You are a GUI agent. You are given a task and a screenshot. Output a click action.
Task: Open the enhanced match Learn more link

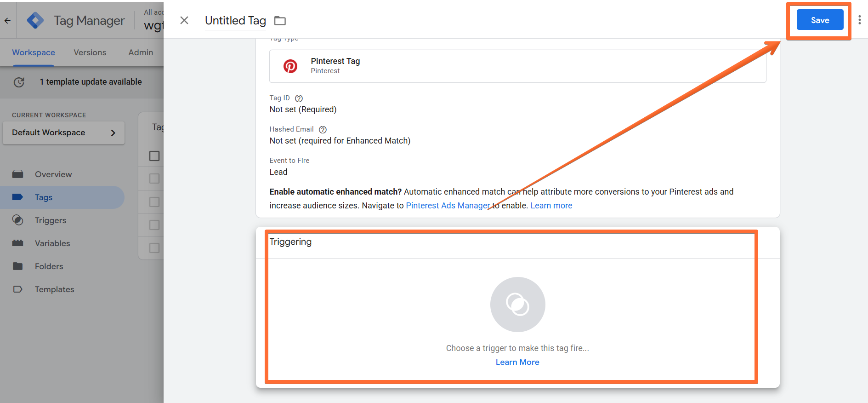551,206
